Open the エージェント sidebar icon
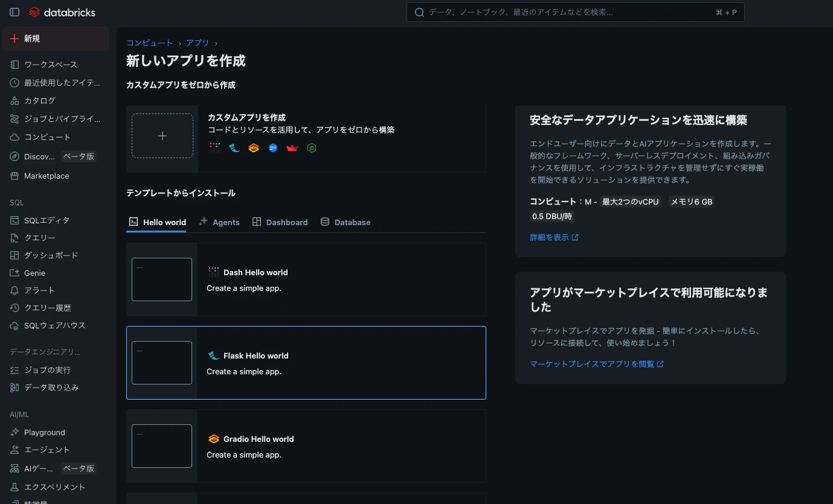 pyautogui.click(x=14, y=450)
